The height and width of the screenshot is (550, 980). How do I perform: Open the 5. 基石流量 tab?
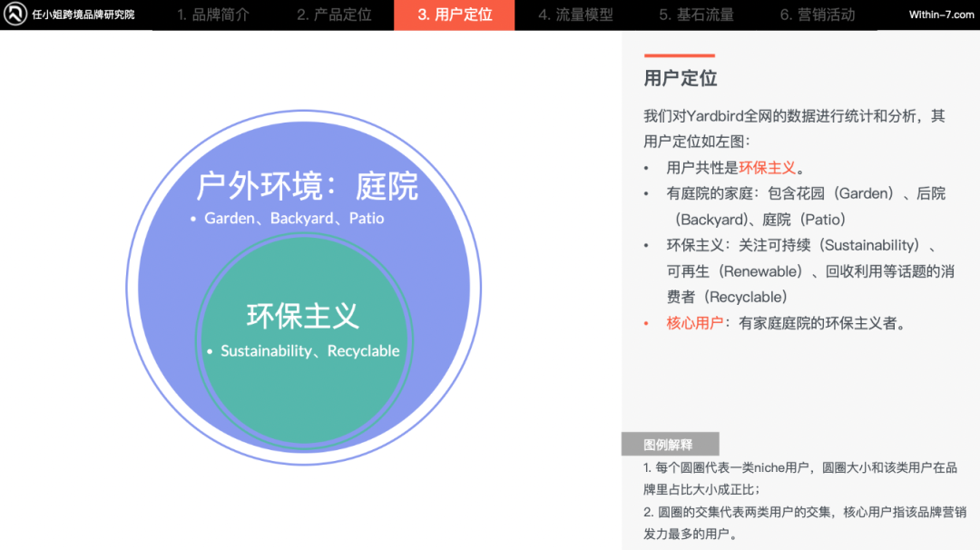[x=696, y=15]
